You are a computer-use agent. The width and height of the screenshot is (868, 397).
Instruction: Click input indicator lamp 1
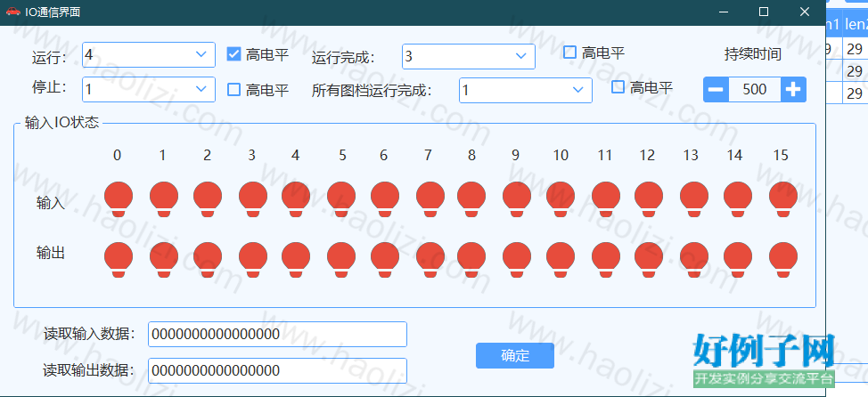164,199
